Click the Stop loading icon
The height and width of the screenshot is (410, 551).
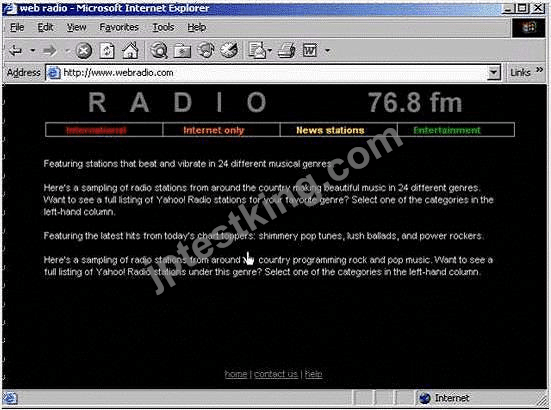[x=84, y=51]
